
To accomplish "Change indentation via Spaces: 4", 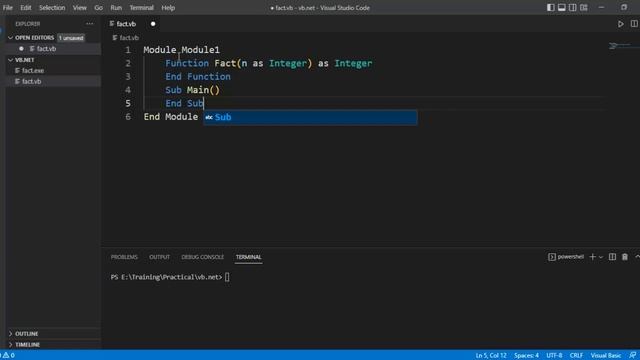I will [526, 356].
